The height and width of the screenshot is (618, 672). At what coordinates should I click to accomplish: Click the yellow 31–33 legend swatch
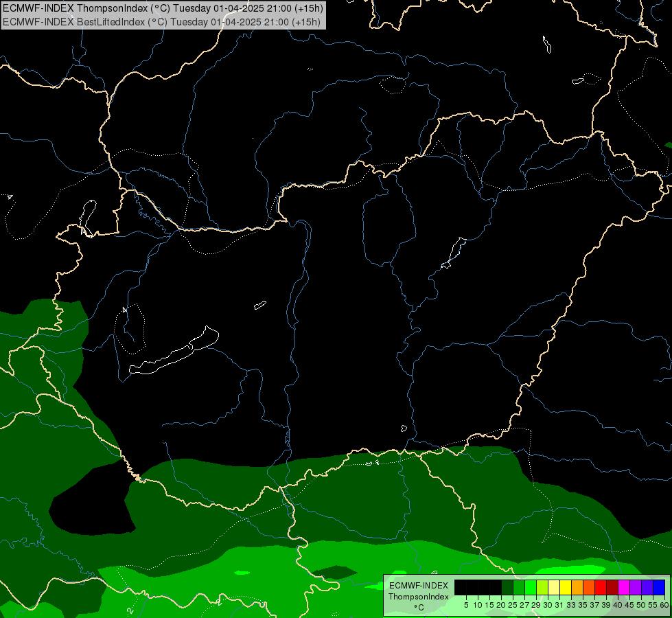(566, 587)
